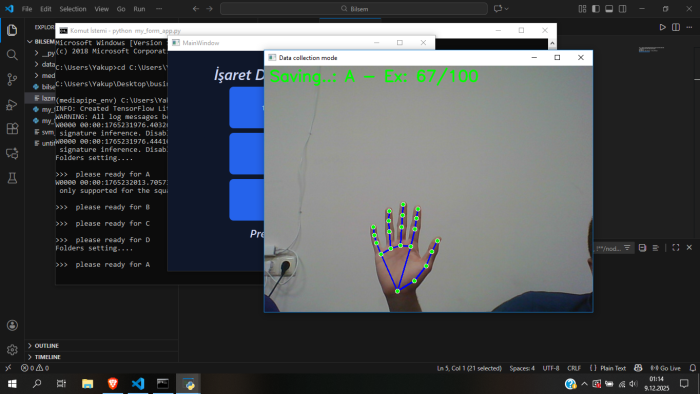This screenshot has height=394, width=700.
Task: Open the Customize Layout icon
Action: (x=582, y=9)
